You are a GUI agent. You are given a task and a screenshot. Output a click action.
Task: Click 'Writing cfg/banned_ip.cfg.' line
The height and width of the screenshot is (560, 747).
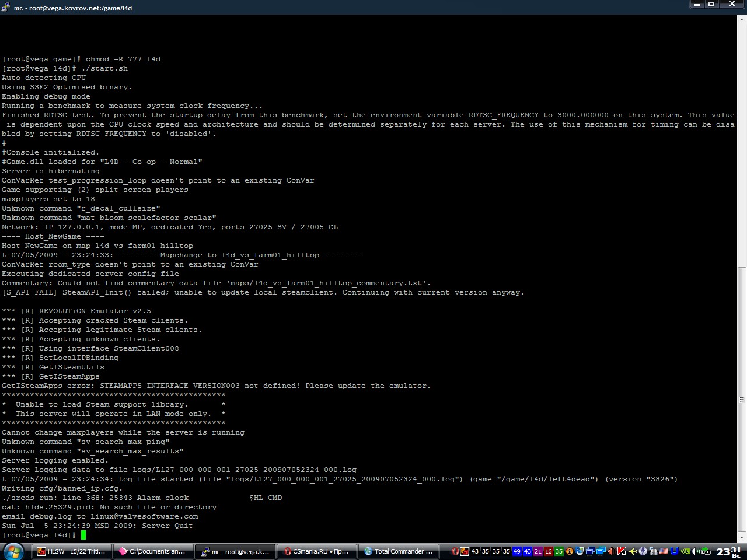(62, 488)
